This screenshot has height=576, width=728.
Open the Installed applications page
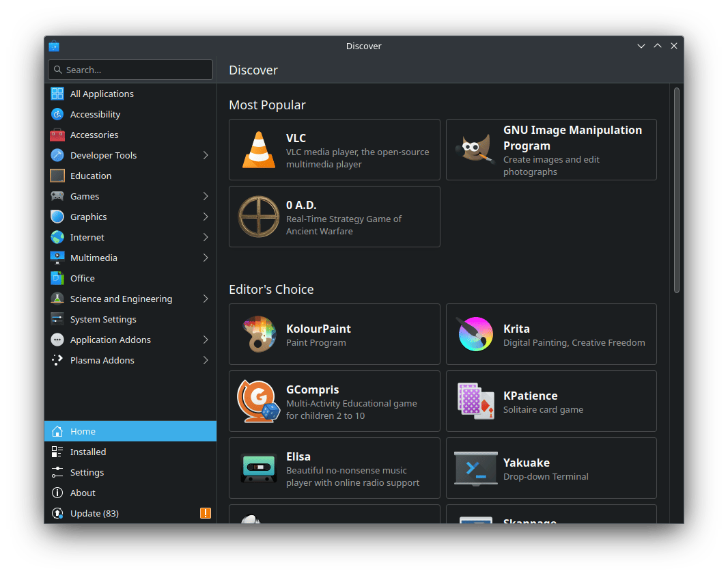[88, 452]
